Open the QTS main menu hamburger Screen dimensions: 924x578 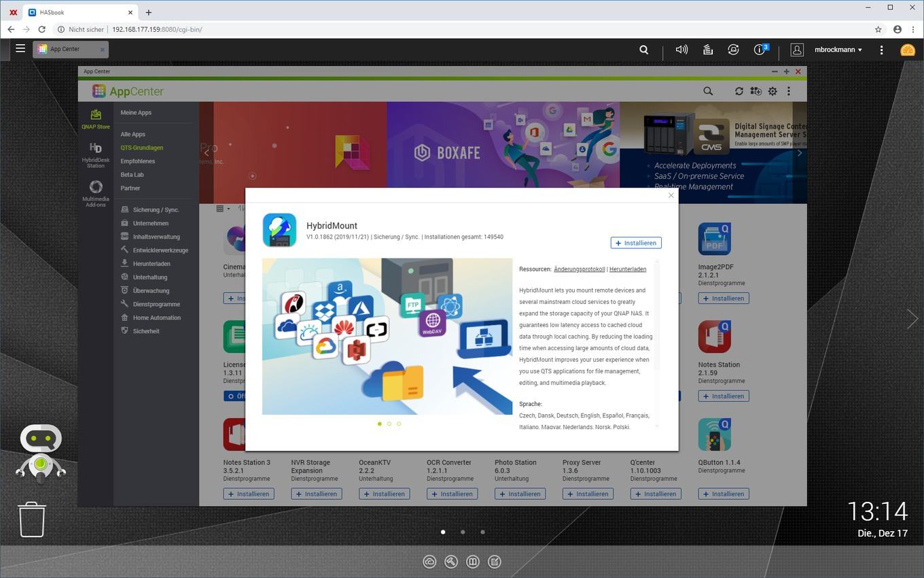[x=20, y=49]
